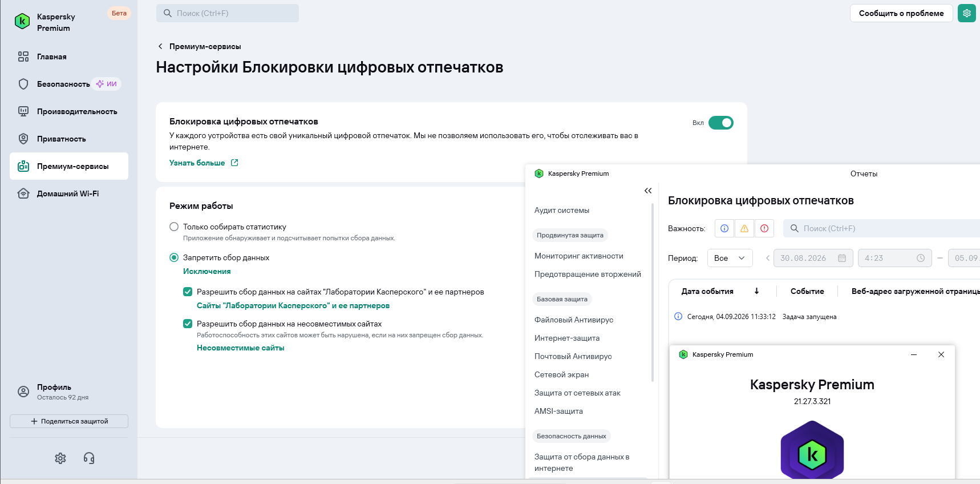Click the green gear button at top right
This screenshot has height=484, width=980.
click(x=967, y=13)
